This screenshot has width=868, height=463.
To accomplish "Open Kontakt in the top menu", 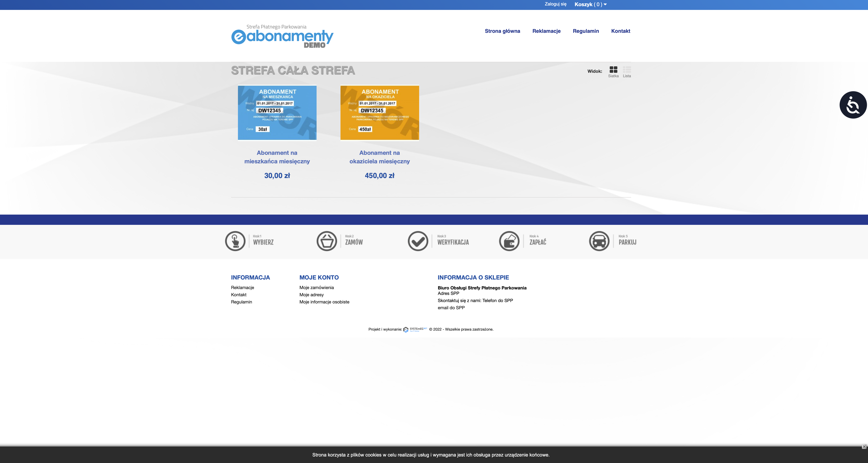I will [620, 31].
